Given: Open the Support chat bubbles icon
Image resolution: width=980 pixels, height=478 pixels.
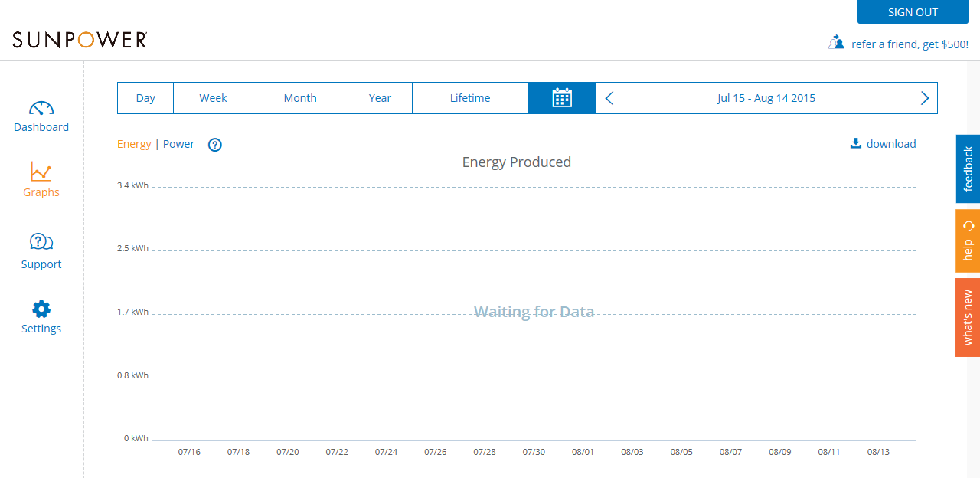Looking at the screenshot, I should point(41,242).
